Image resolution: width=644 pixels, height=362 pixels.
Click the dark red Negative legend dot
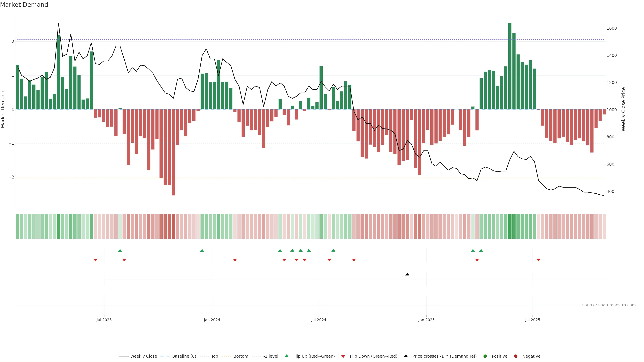coord(516,356)
